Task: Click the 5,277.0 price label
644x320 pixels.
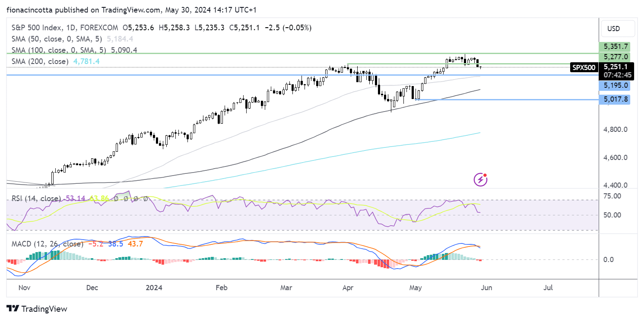Action: [x=614, y=57]
